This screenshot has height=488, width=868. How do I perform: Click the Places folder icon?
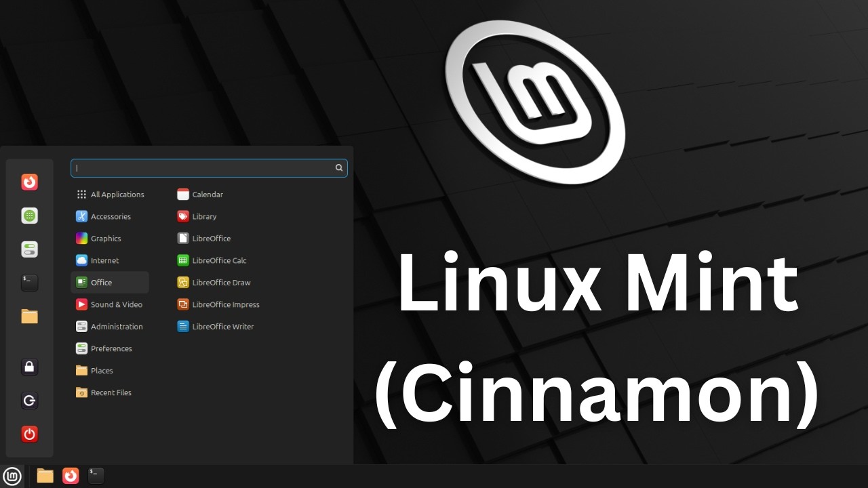[x=81, y=371]
